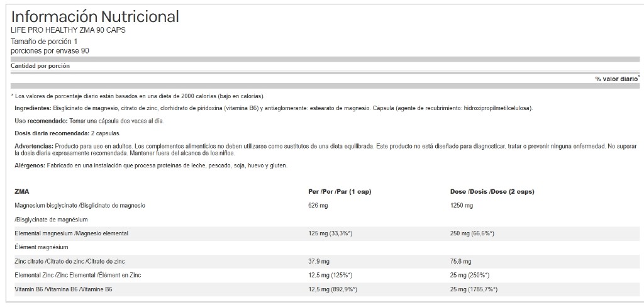Click 'Magnesium bisglycinate /Bisglicinato de magnesio' row label
Viewport: 644px width, 307px height.
(80, 205)
